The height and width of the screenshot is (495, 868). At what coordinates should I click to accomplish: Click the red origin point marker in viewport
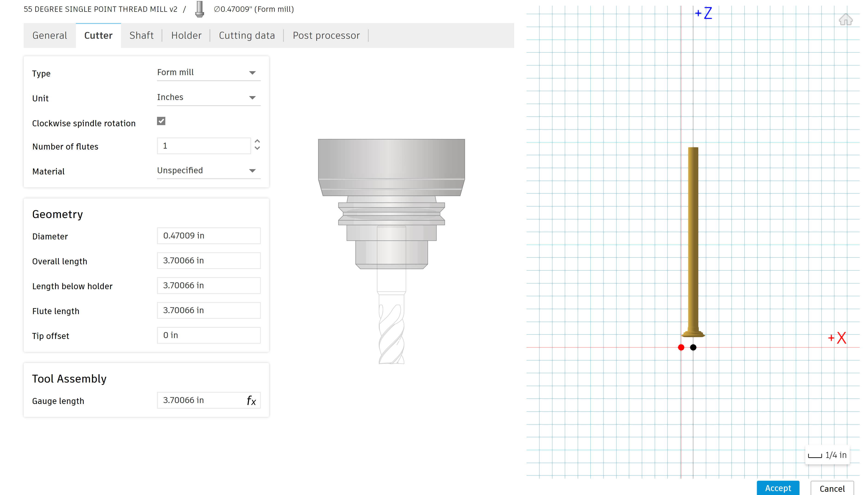[x=681, y=348]
